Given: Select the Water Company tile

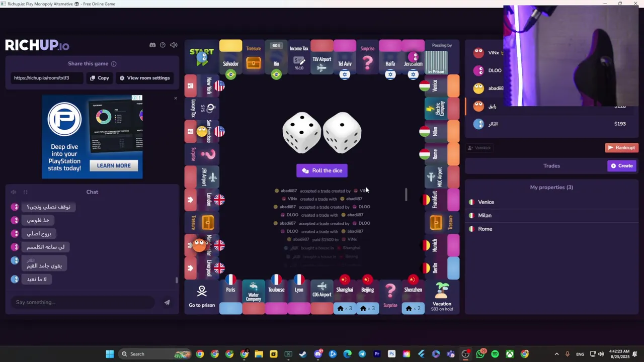Looking at the screenshot, I should (254, 297).
